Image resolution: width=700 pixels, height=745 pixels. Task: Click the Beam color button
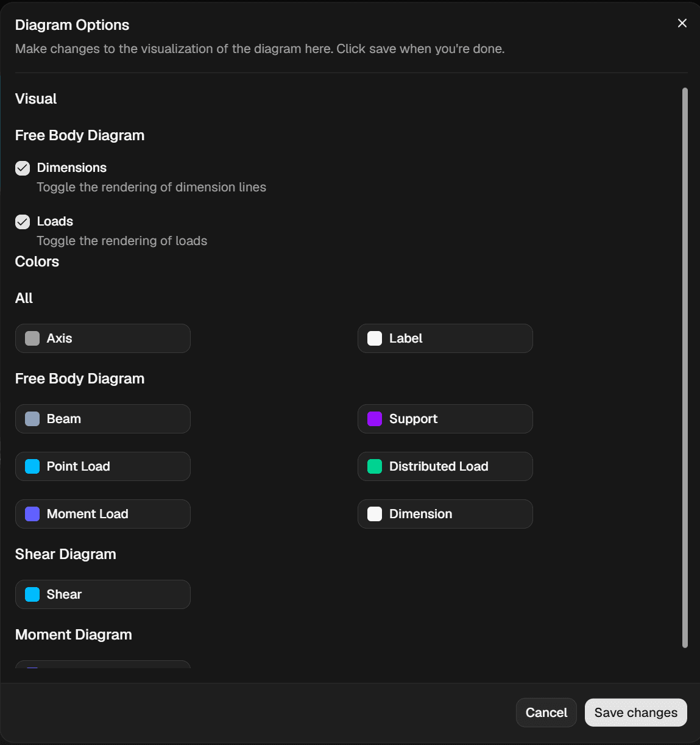coord(103,419)
